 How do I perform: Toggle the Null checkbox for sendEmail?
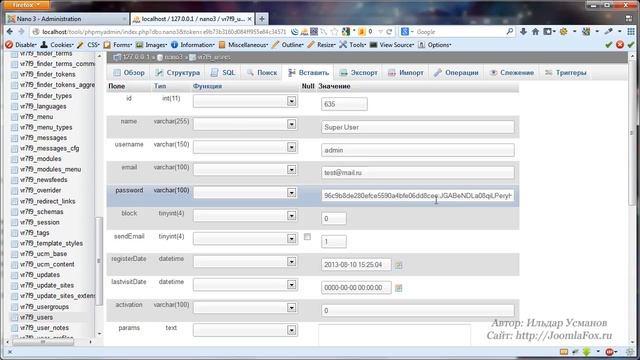[x=307, y=237]
